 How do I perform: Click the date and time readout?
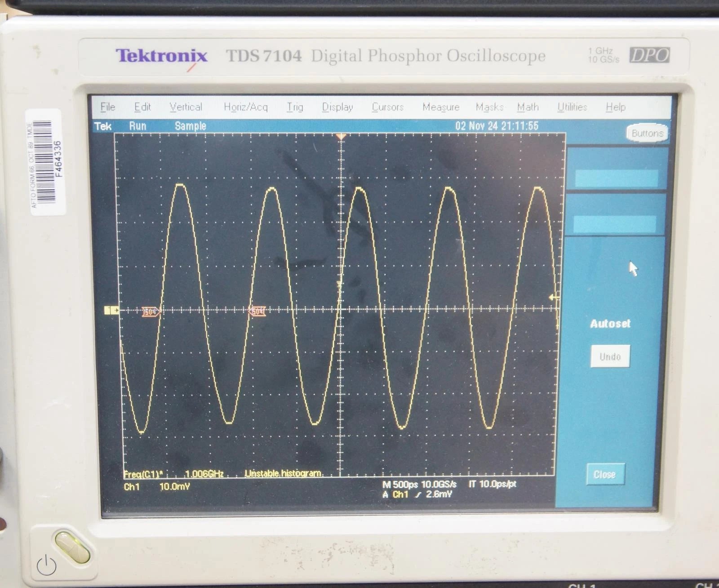[x=497, y=126]
